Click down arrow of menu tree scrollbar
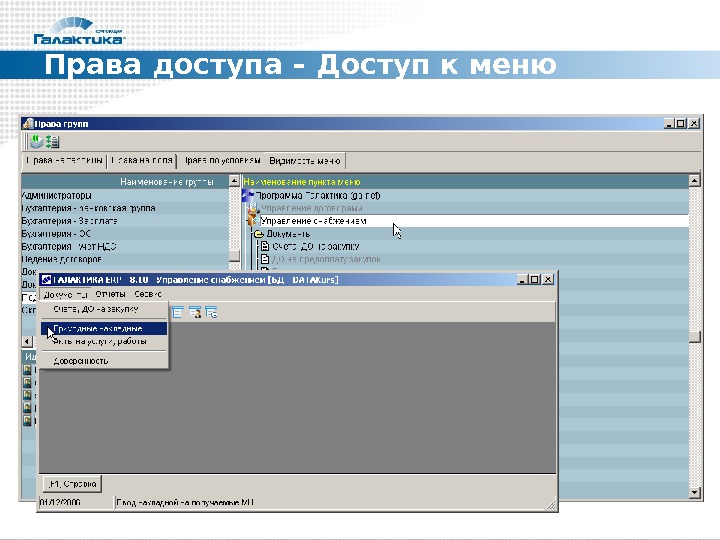 point(694,493)
